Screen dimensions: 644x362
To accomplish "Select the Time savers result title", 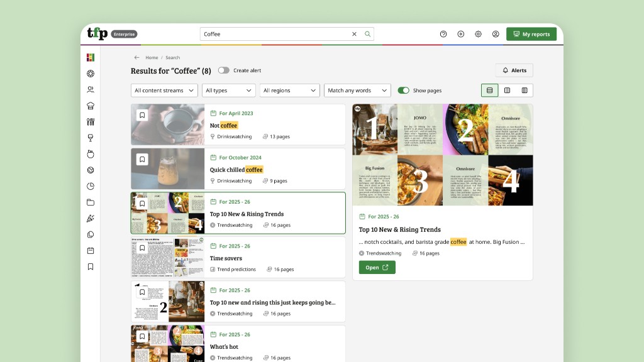I will (226, 258).
